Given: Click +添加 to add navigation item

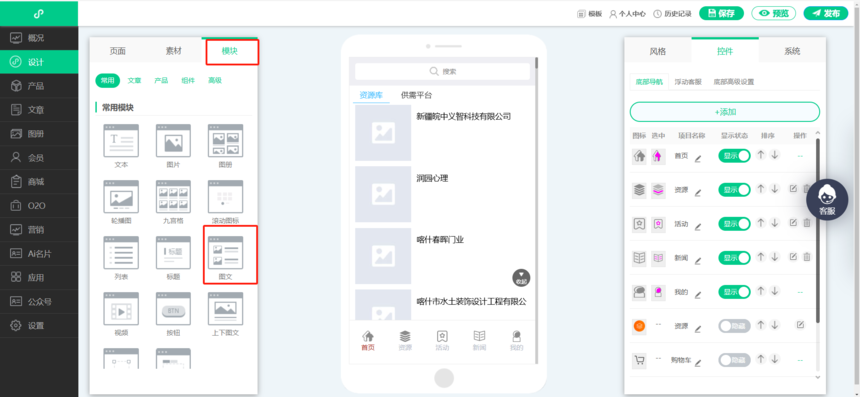Looking at the screenshot, I should [x=725, y=112].
